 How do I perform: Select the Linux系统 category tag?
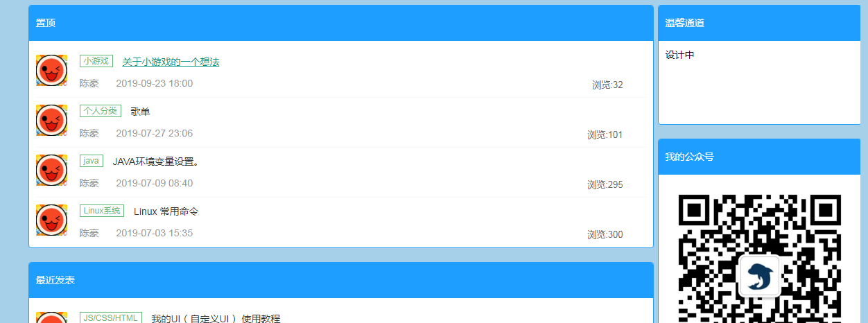click(x=102, y=211)
